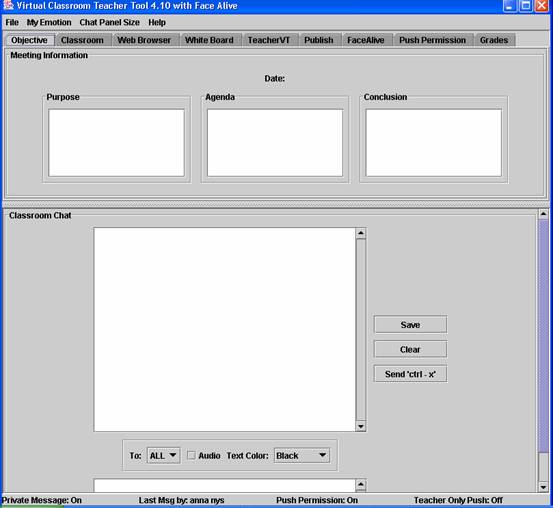Viewport: 553px width, 508px height.
Task: Click the main vertical scrollbar thumb
Action: click(x=543, y=335)
